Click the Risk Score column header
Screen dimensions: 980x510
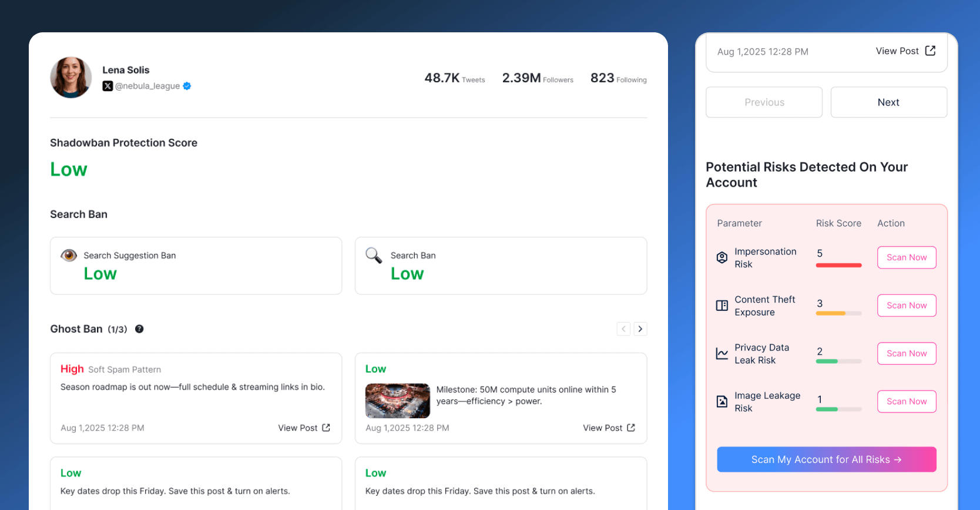point(838,223)
